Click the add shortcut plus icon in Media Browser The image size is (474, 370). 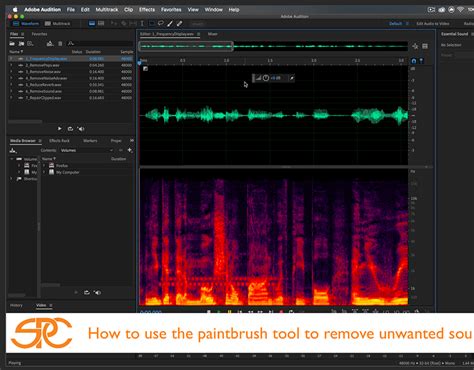point(130,150)
